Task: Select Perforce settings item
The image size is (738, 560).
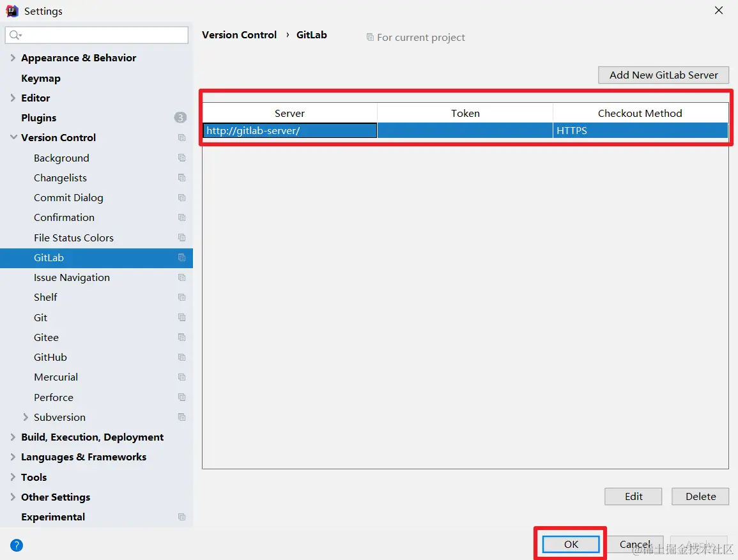Action: click(54, 397)
